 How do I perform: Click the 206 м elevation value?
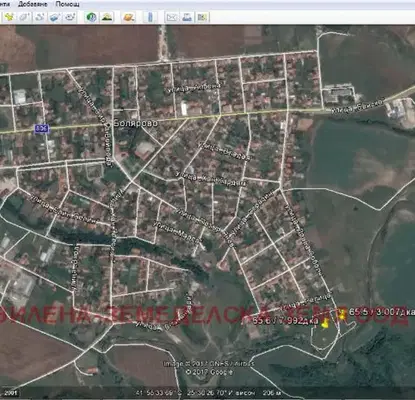(x=272, y=393)
